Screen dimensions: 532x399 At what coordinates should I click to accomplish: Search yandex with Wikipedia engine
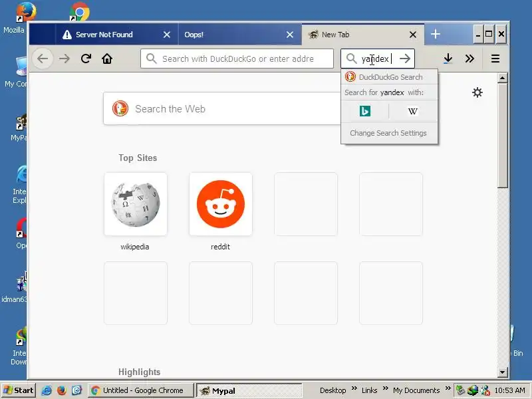coord(412,111)
